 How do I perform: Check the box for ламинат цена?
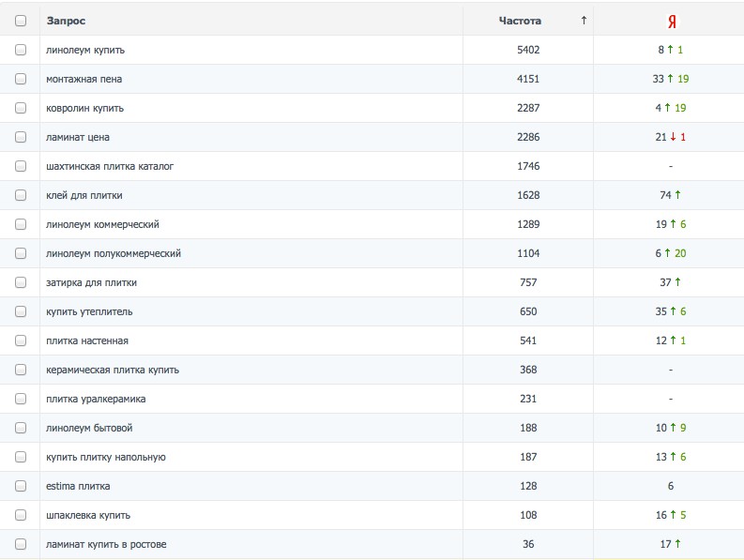click(21, 137)
